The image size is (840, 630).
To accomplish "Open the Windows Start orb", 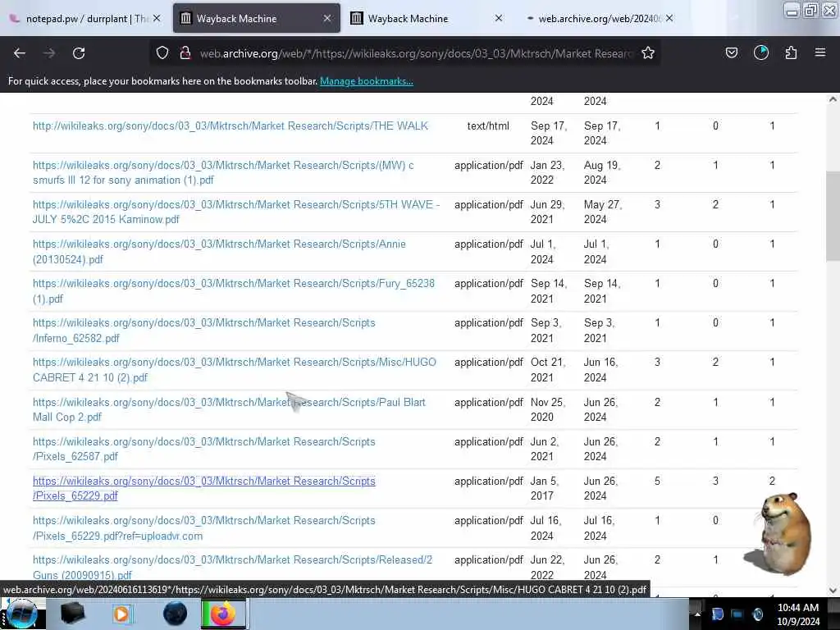I will tap(21, 614).
